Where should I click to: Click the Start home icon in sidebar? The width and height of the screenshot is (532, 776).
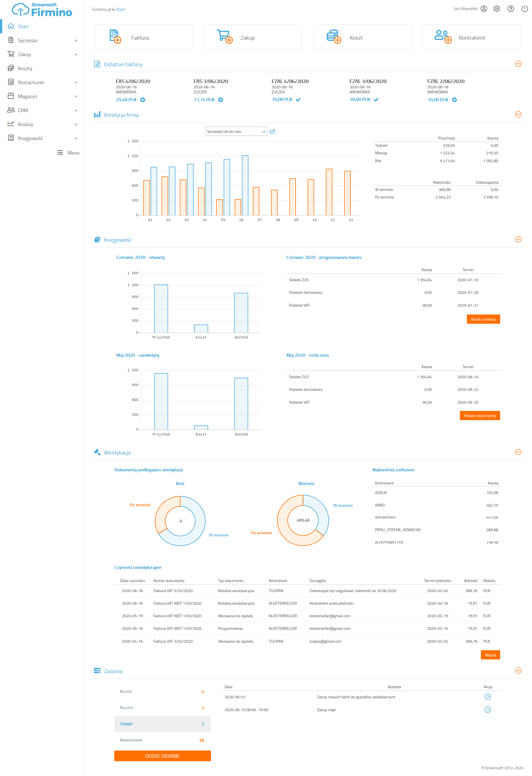click(11, 26)
